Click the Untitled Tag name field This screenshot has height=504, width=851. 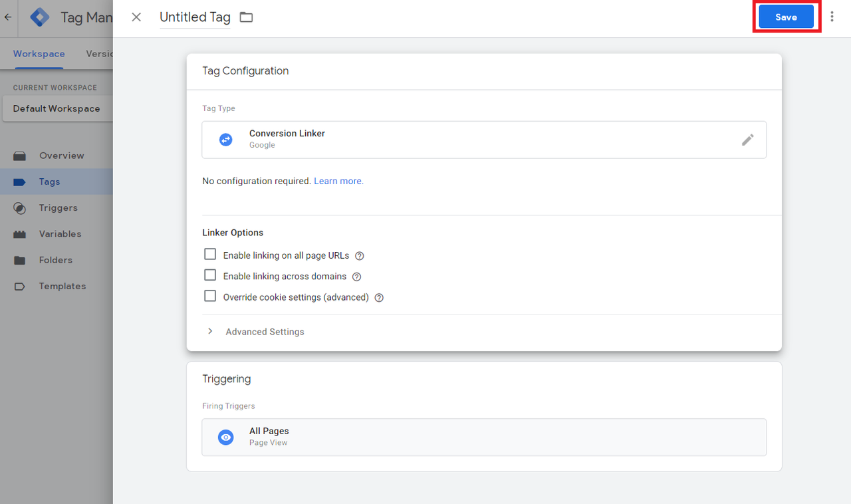(x=195, y=17)
